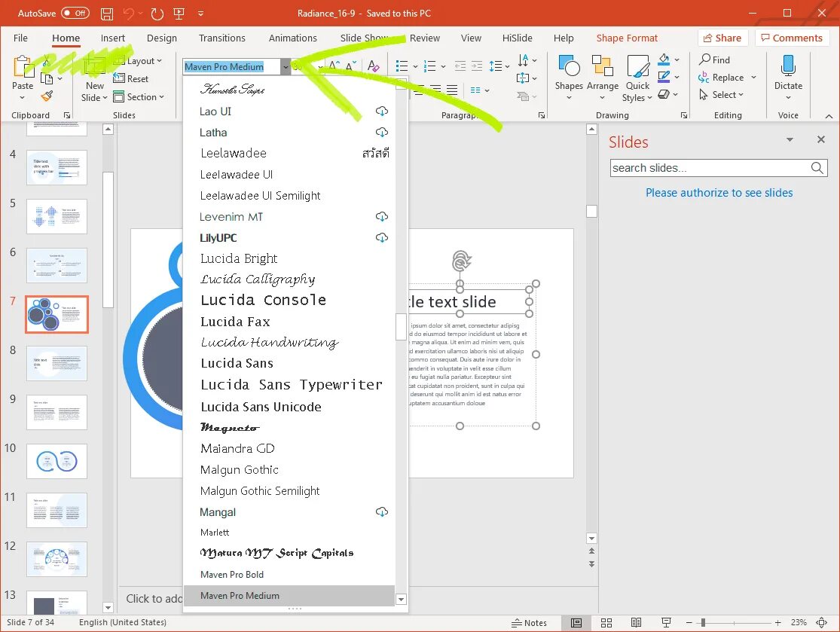
Task: Click search magnifier in Slides pane
Action: [x=817, y=168]
